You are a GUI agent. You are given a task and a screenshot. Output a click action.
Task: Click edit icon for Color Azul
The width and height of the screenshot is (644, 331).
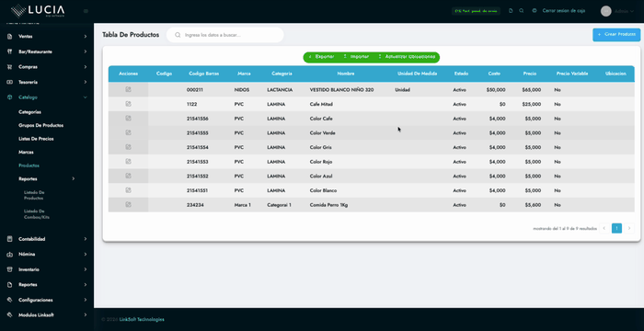pos(128,176)
